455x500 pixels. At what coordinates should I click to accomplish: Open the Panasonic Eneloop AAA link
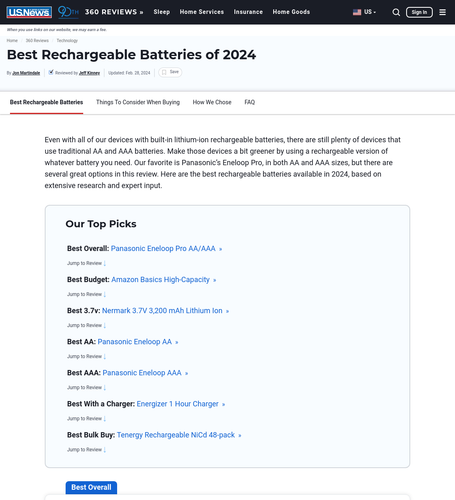tap(145, 373)
